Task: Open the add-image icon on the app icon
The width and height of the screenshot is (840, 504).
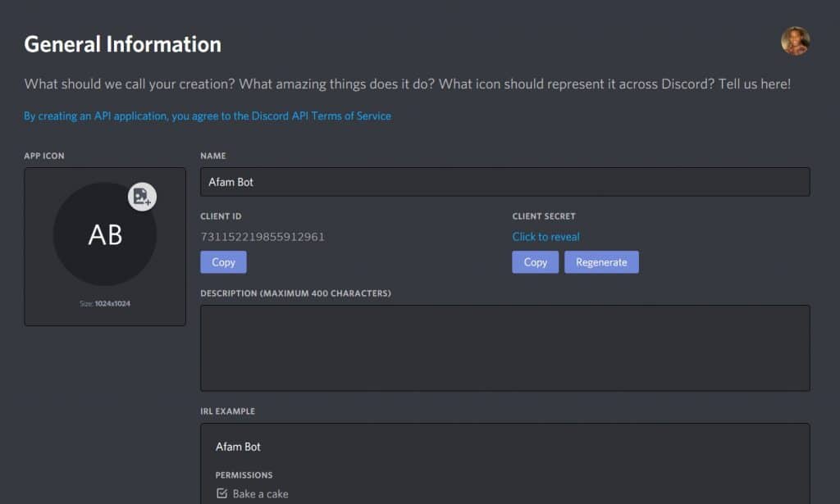Action: pos(143,197)
